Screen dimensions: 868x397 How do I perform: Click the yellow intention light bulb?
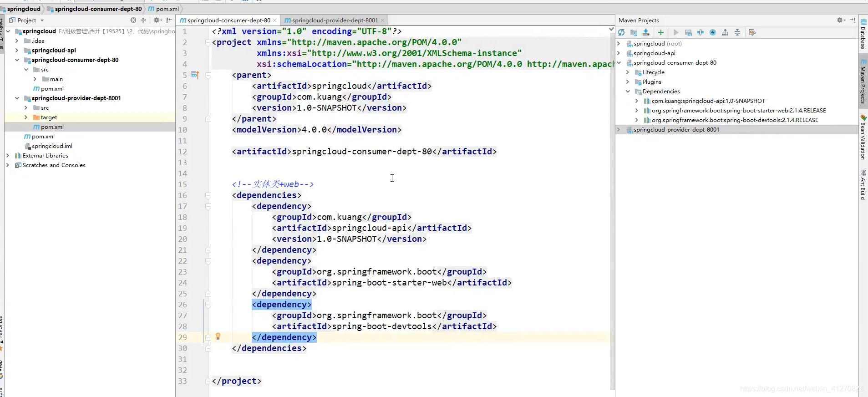point(218,336)
